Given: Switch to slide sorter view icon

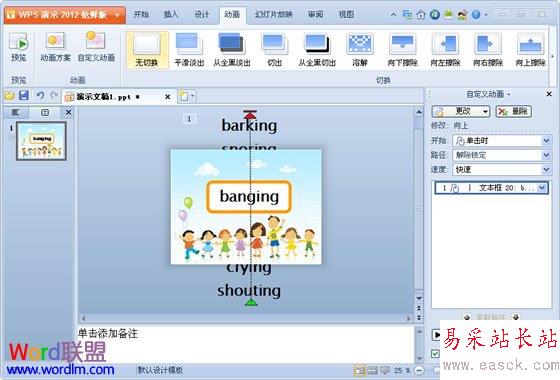Looking at the screenshot, I should click(x=372, y=370).
